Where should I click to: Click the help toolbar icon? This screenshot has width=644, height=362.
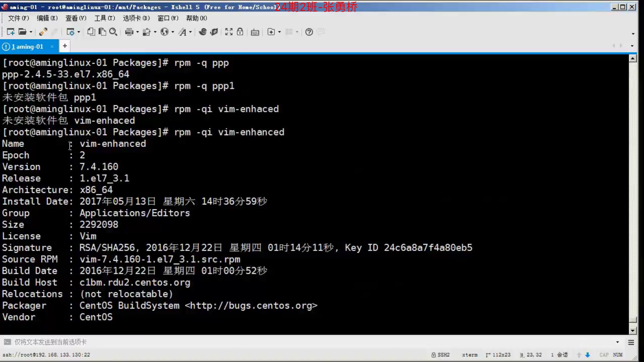[309, 32]
